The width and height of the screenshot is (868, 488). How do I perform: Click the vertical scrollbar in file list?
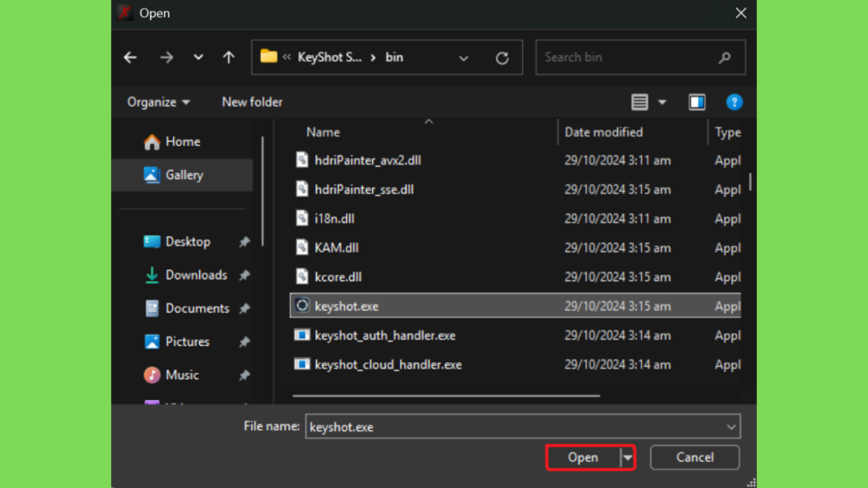tap(750, 181)
